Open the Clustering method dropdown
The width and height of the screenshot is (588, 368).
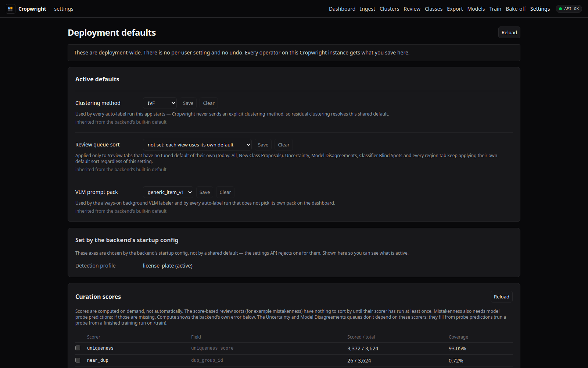click(160, 103)
